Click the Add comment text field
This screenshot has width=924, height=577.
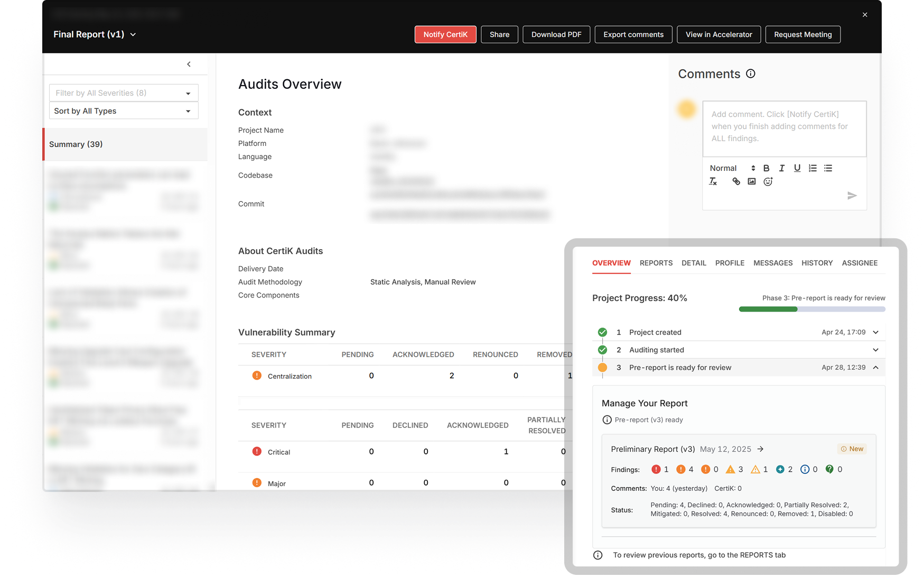785,128
